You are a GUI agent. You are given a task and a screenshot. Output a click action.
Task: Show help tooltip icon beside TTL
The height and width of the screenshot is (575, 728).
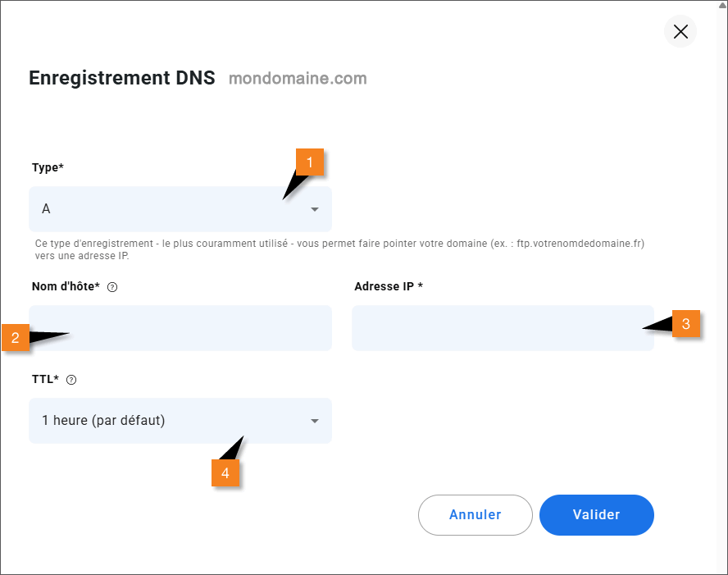71,380
